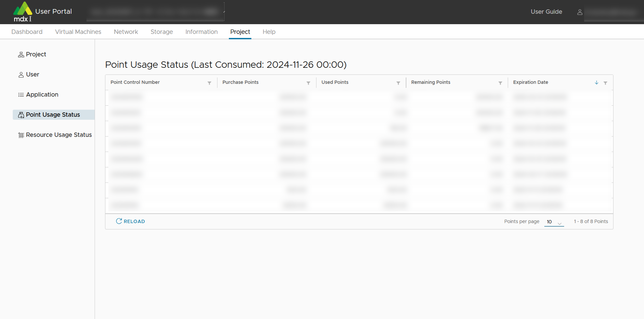Click Used Points filter funnel icon
Viewport: 644px width, 319px height.
(x=398, y=83)
